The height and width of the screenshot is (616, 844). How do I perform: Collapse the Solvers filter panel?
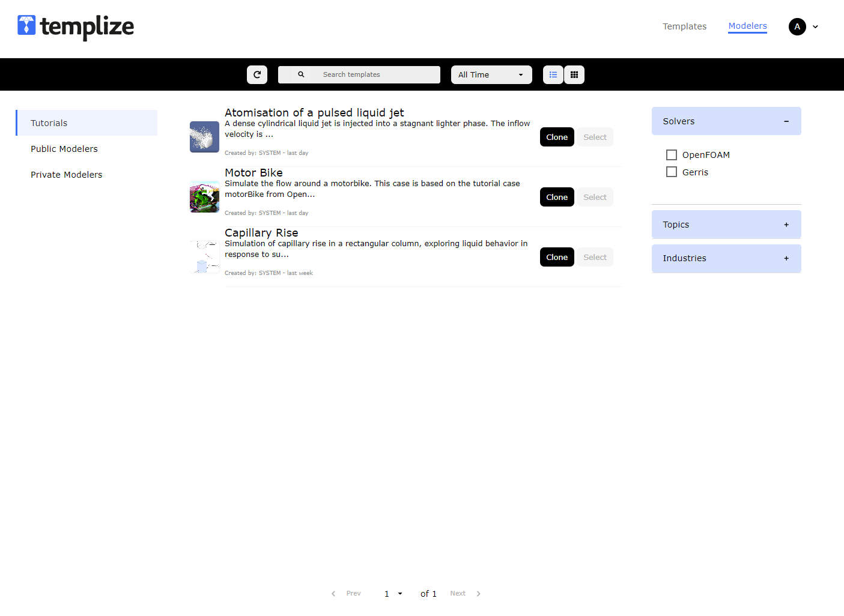click(x=726, y=121)
